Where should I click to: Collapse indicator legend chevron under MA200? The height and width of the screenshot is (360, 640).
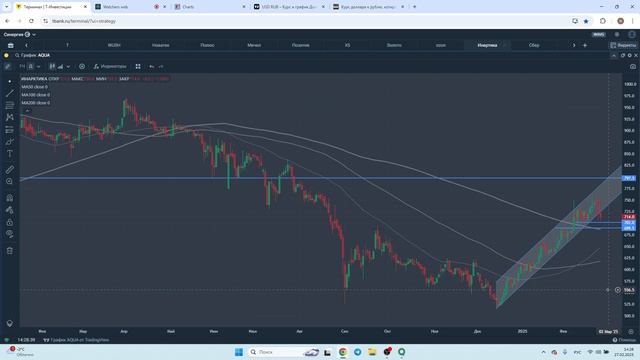27,111
